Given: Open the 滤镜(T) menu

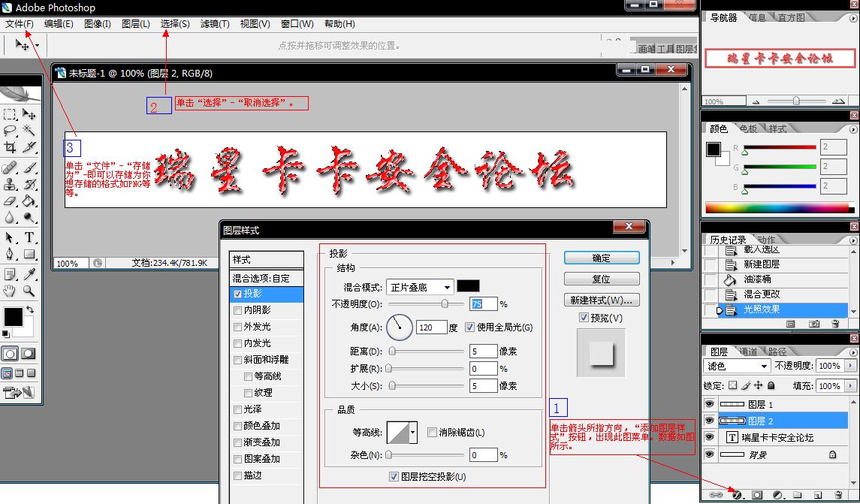Looking at the screenshot, I should [x=215, y=24].
